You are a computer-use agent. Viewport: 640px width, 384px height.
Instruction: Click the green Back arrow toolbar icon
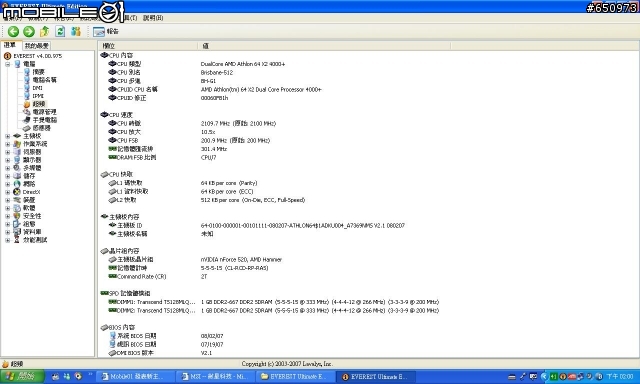tap(13, 31)
